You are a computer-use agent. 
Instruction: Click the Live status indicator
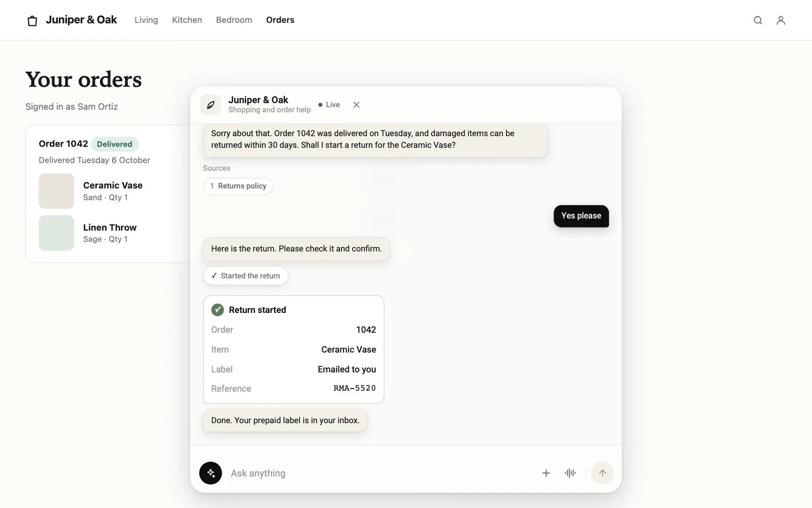(x=329, y=105)
